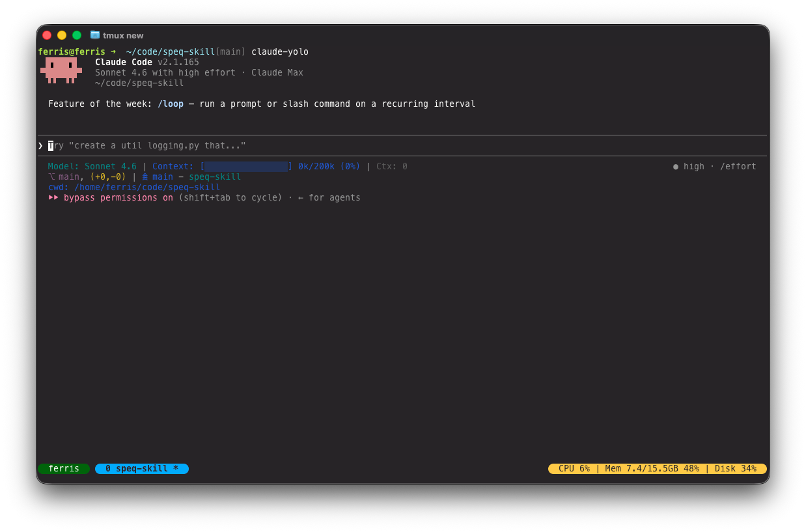806x532 pixels.
Task: Click the (shift+tab to cycle) hint
Action: tap(230, 197)
